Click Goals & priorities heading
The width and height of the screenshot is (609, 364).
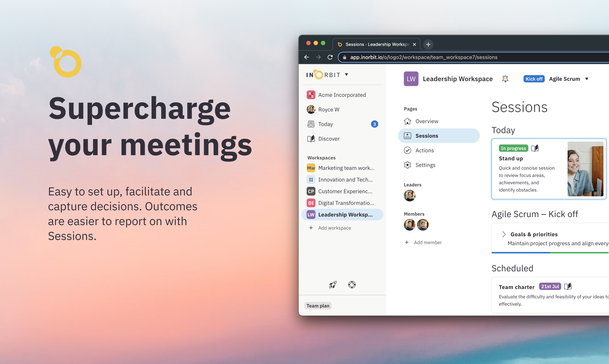534,234
